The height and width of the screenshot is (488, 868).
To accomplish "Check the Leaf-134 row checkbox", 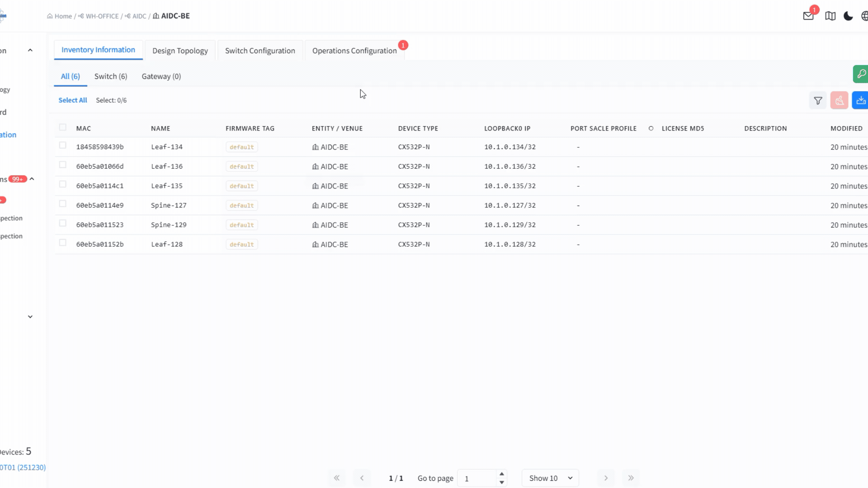I will (63, 145).
